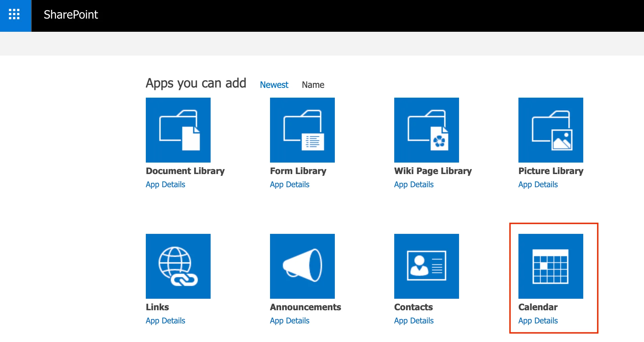Open App Details for Wiki Page Library
644x342 pixels.
[x=414, y=185]
